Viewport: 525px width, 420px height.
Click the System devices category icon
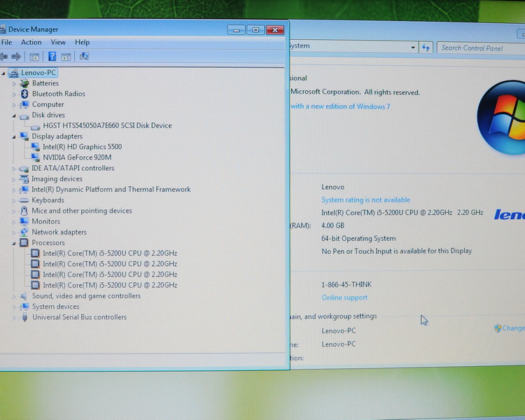(24, 307)
